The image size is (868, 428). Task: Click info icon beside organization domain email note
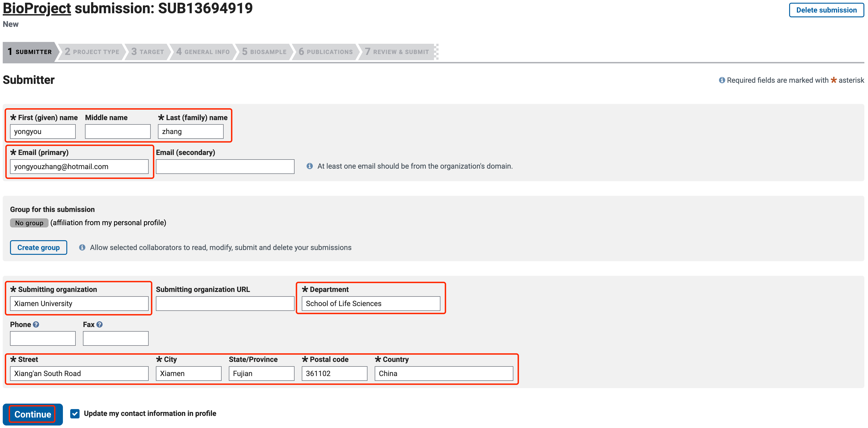tap(309, 166)
